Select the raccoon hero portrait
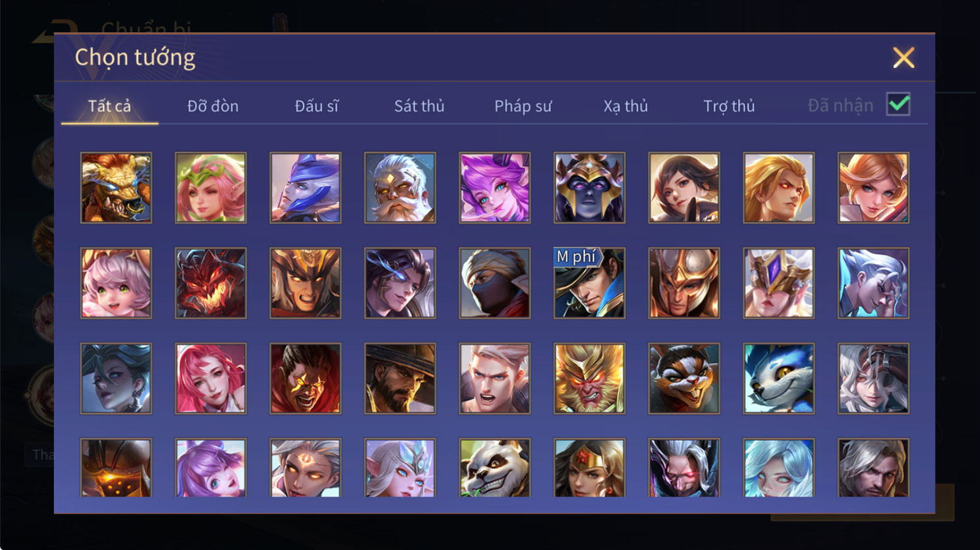980x550 pixels. coord(684,379)
